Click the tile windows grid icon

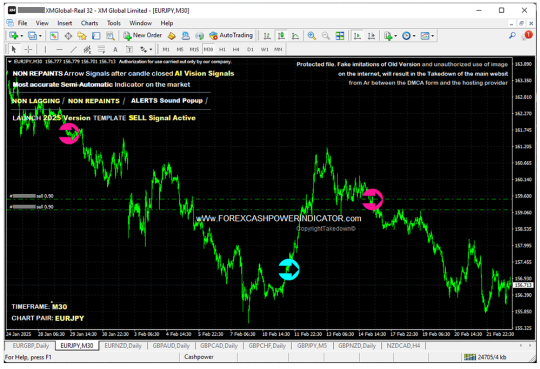pos(340,36)
